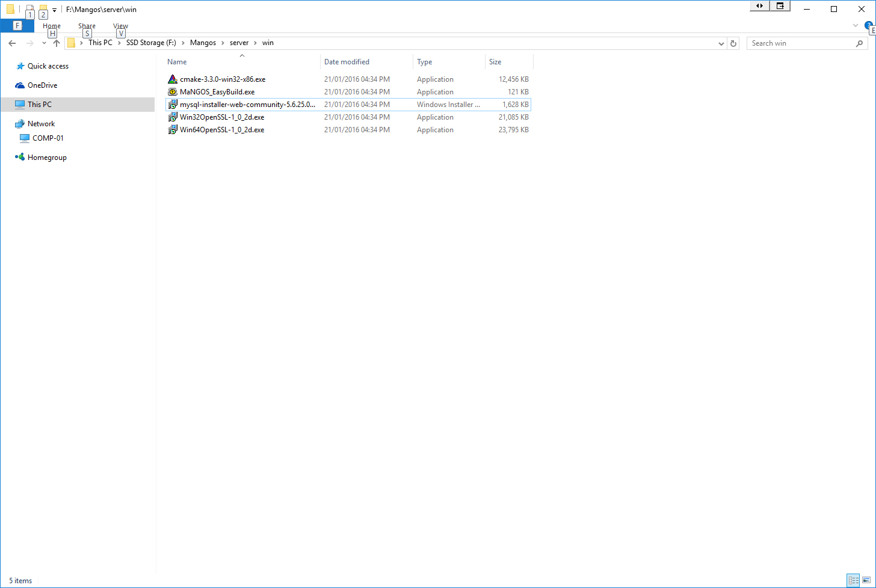Click the 12,456 KB size cell
The width and height of the screenshot is (876, 588).
[x=513, y=79]
